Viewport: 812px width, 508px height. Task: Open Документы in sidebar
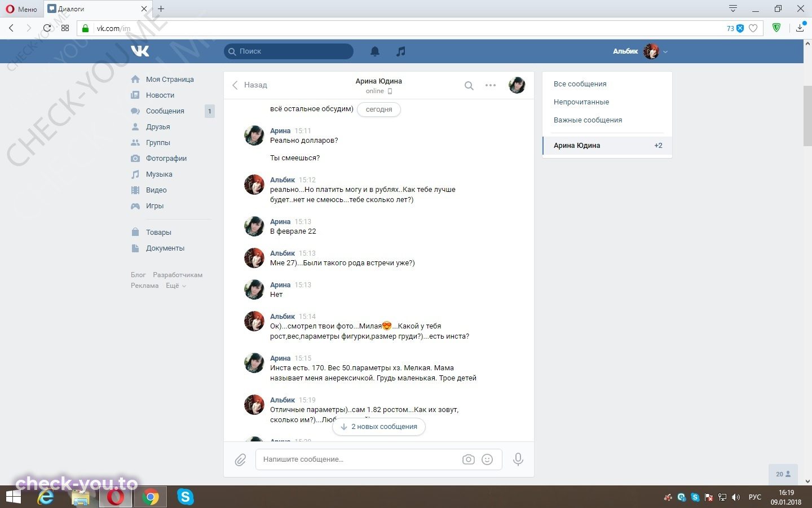pos(165,248)
